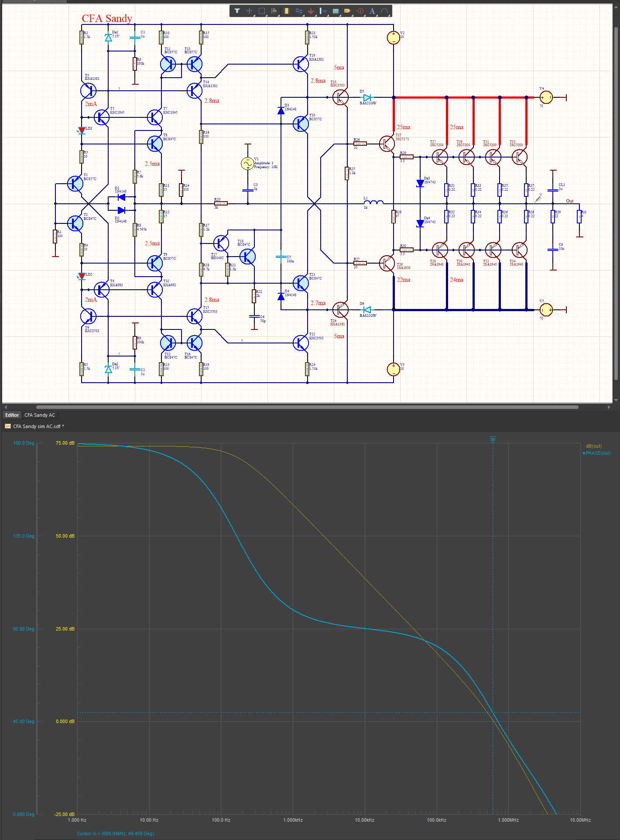Screen dimensions: 620x840
Task: Click the 22ma annotation near T26
Action: click(x=404, y=280)
